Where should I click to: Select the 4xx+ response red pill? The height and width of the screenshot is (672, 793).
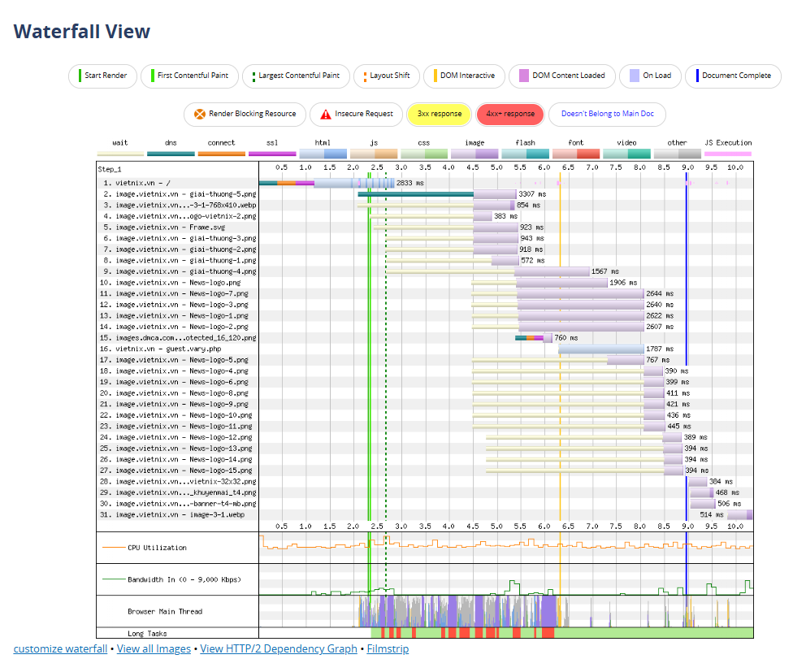[510, 115]
